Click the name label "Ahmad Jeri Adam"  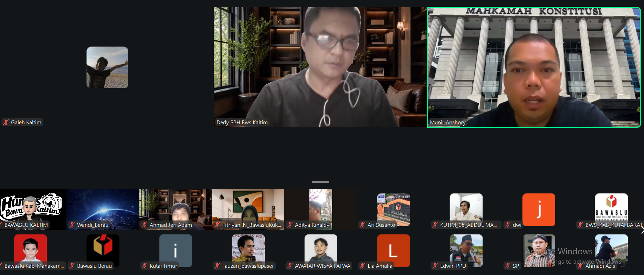(171, 225)
